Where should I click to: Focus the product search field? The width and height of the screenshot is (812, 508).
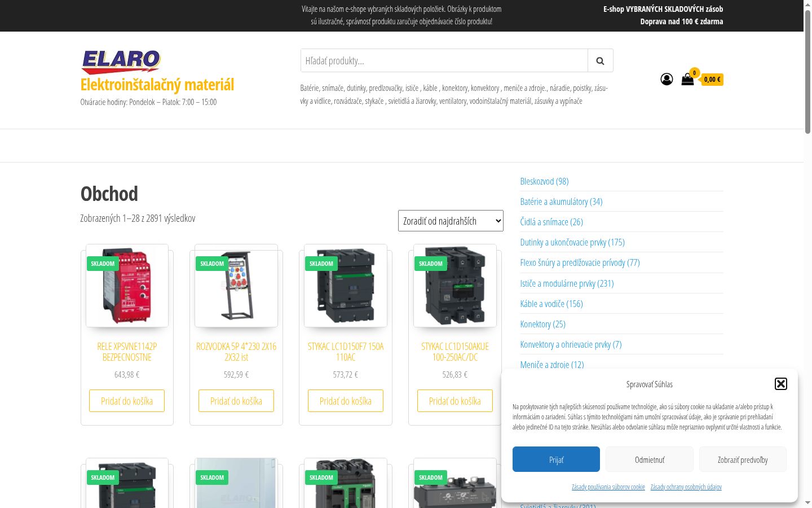(x=444, y=60)
